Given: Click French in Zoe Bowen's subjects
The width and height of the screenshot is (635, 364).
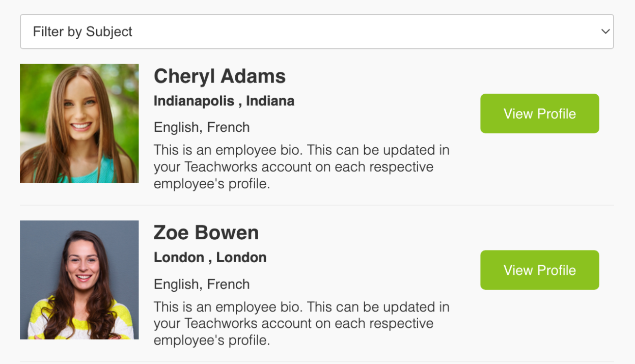Looking at the screenshot, I should [x=228, y=284].
